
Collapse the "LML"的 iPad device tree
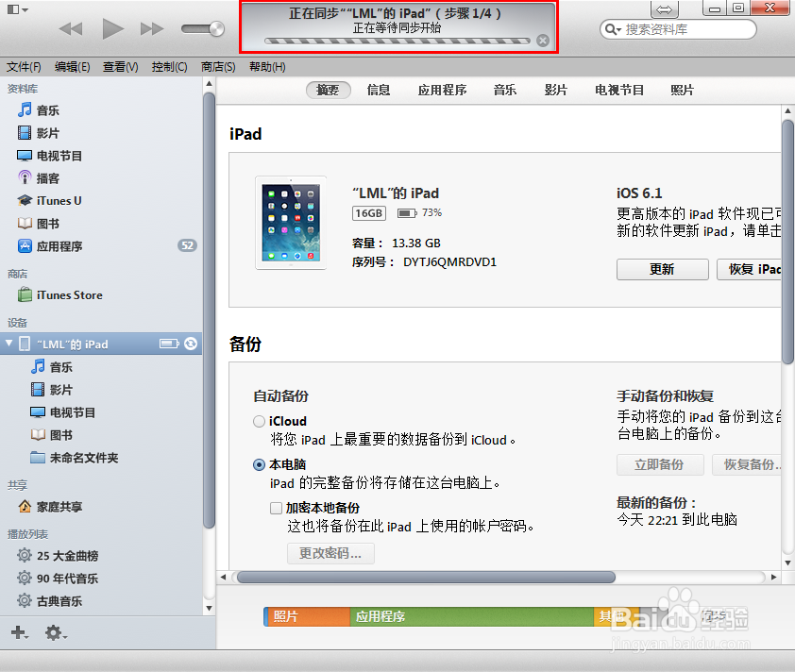click(8, 344)
